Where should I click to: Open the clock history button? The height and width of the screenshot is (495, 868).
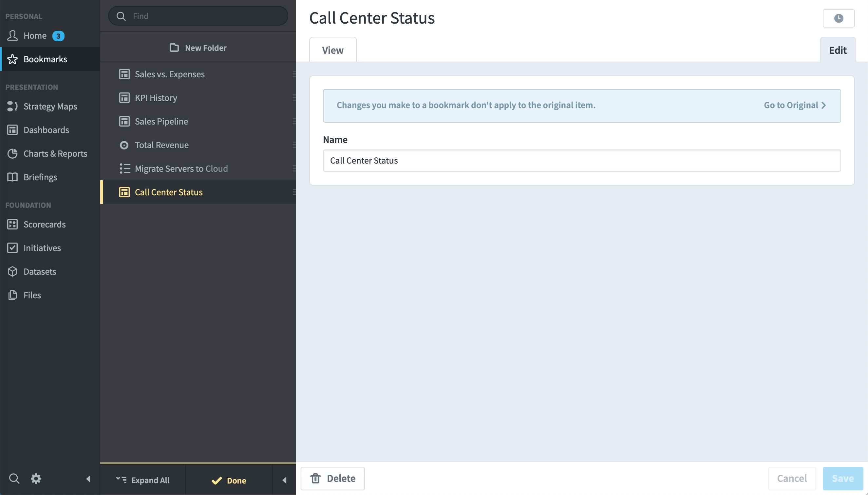pos(839,18)
